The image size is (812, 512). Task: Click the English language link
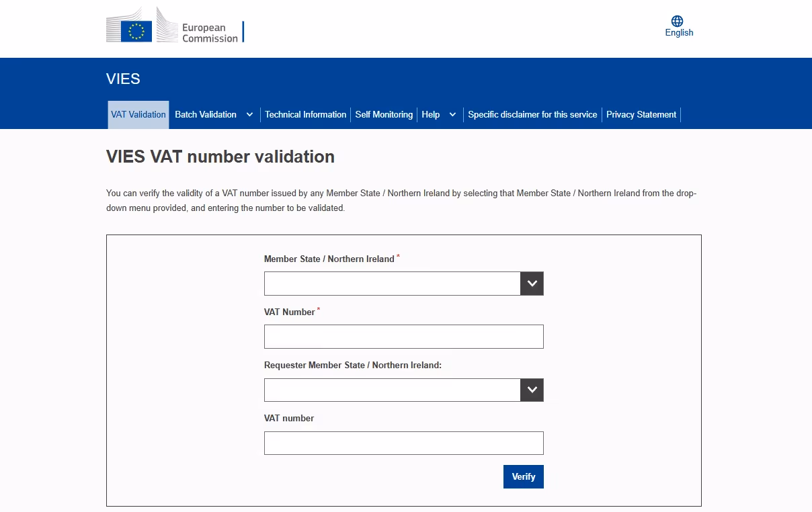678,32
